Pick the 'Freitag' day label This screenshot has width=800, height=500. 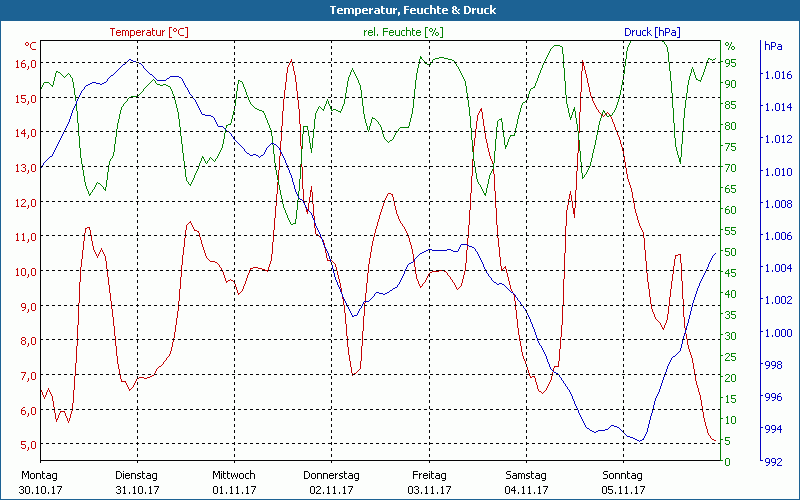(x=429, y=475)
